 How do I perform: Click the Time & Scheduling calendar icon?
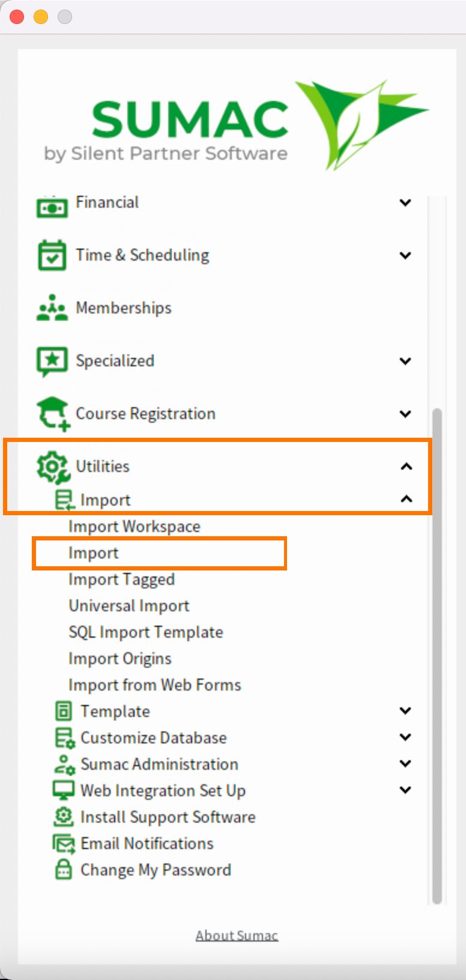pyautogui.click(x=52, y=255)
